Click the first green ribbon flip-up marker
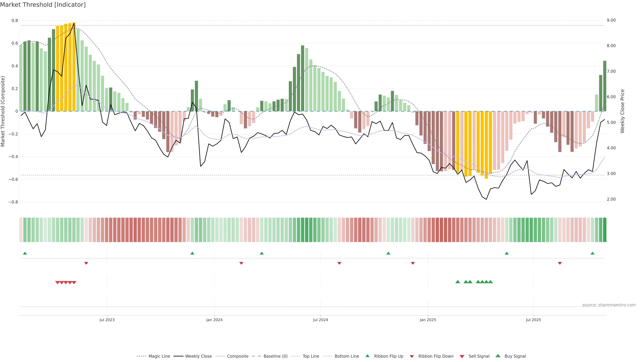The image size is (644, 362). 25,253
